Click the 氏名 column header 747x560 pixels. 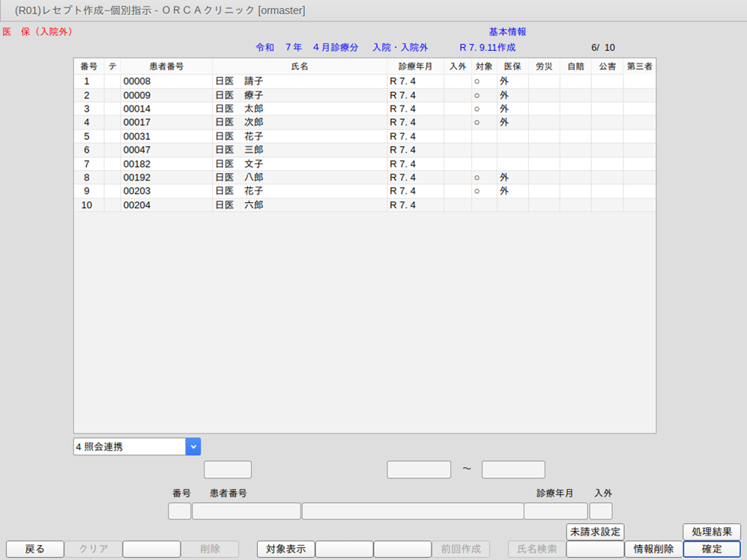pyautogui.click(x=300, y=67)
